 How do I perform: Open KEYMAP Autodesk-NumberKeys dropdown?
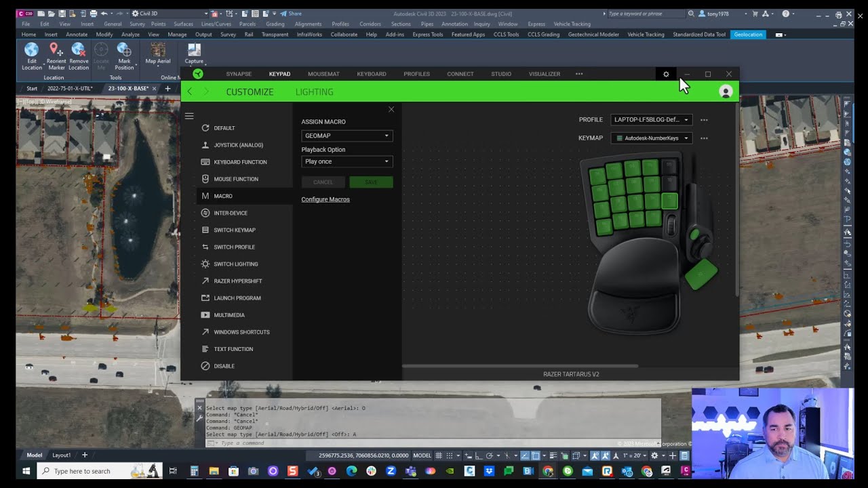(x=651, y=138)
